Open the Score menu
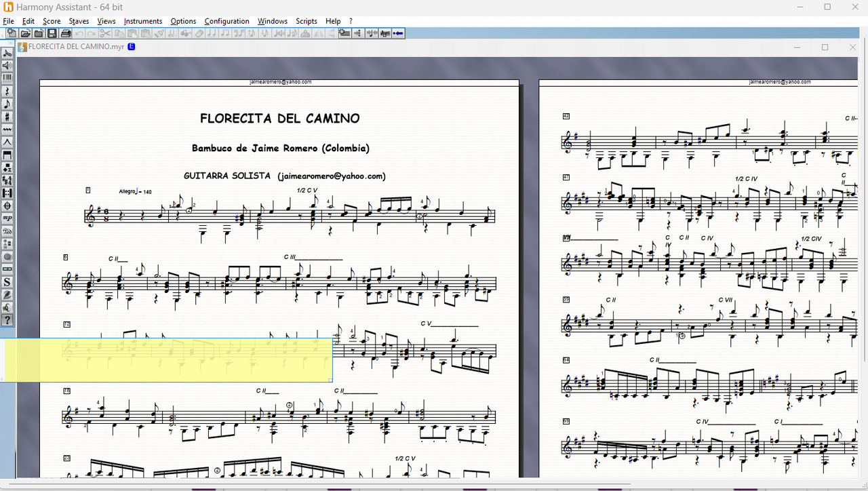Screen dimensions: 868x491 (52, 21)
